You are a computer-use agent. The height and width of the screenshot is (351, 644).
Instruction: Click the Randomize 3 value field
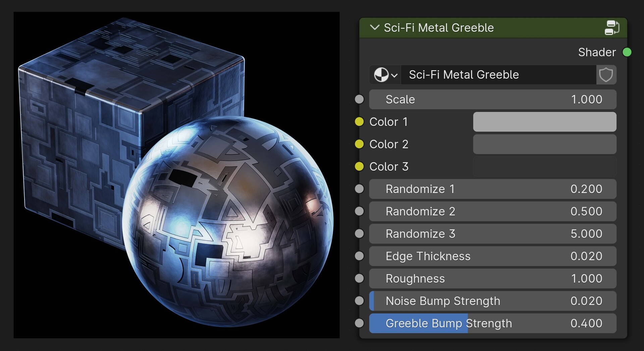coord(493,234)
